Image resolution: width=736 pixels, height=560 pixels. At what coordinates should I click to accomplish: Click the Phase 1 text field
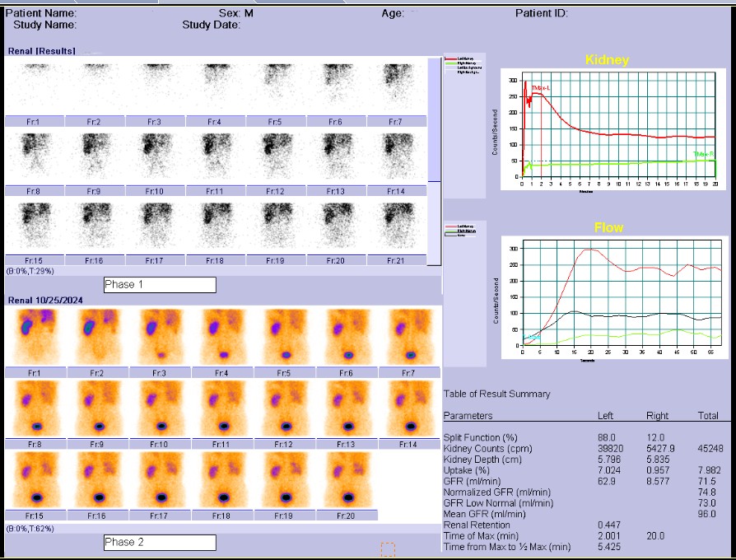160,285
